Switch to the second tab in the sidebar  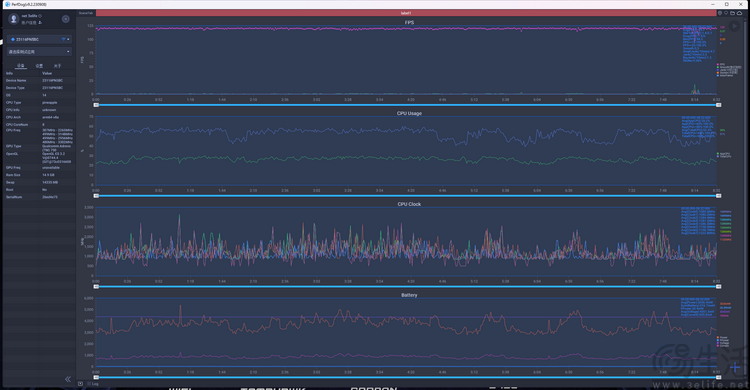click(x=39, y=66)
